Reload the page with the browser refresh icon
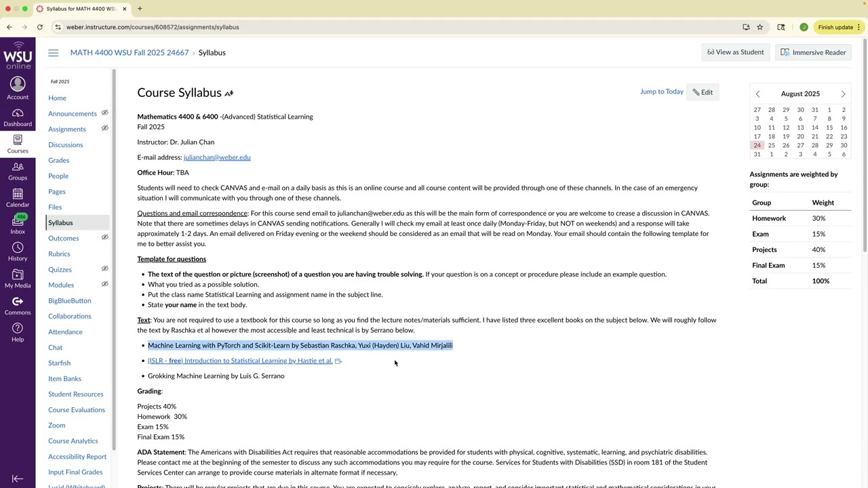Image resolution: width=868 pixels, height=488 pixels. 40,27
